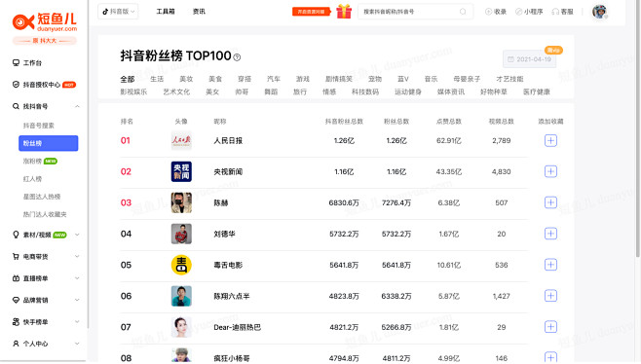Add 人民日报 to favorites with plus icon
Viewport: 641px width, 364px height.
(550, 140)
